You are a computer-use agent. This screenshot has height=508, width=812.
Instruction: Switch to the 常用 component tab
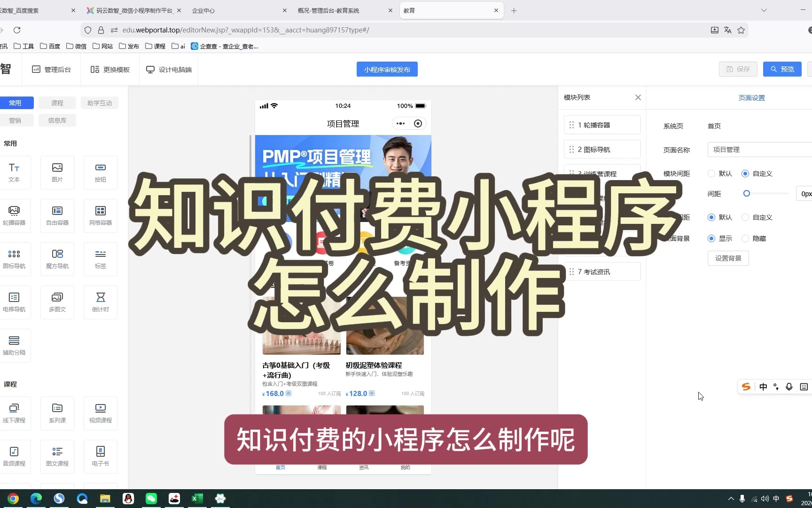[15, 103]
